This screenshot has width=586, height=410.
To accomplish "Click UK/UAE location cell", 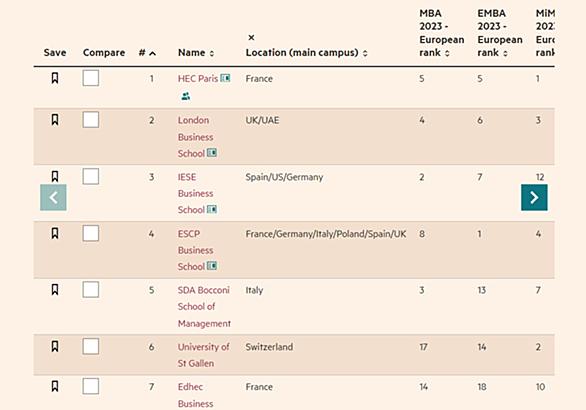I will [262, 120].
